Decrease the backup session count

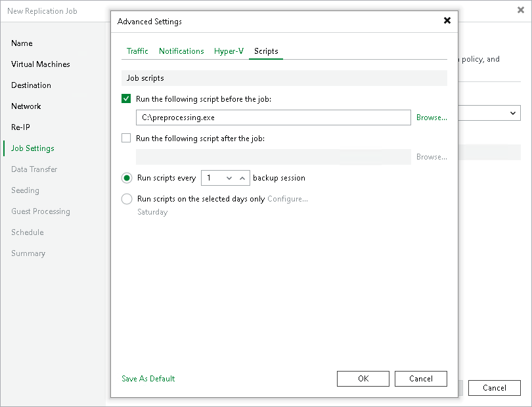click(x=229, y=178)
